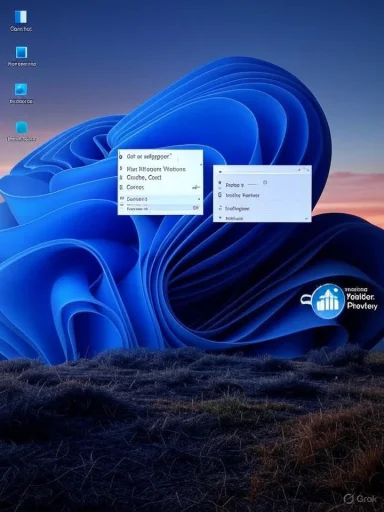The image size is (384, 512).
Task: Click the first row 'Foctoe' in the right window
Action: [235, 185]
